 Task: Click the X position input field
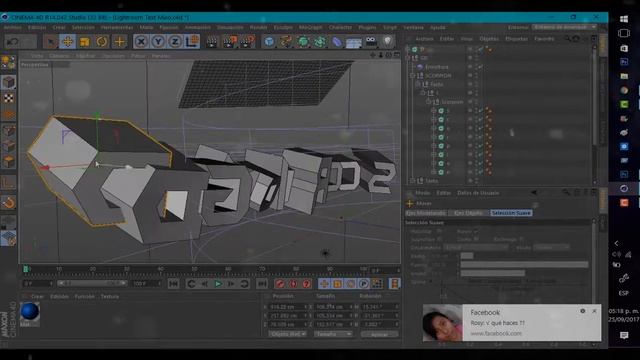tap(287, 307)
